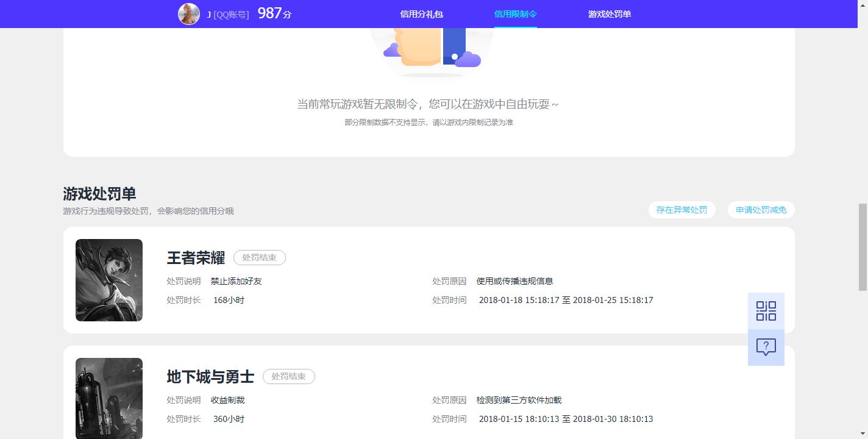Click the 地下城与勇士 title text
The height and width of the screenshot is (439, 868).
(210, 377)
